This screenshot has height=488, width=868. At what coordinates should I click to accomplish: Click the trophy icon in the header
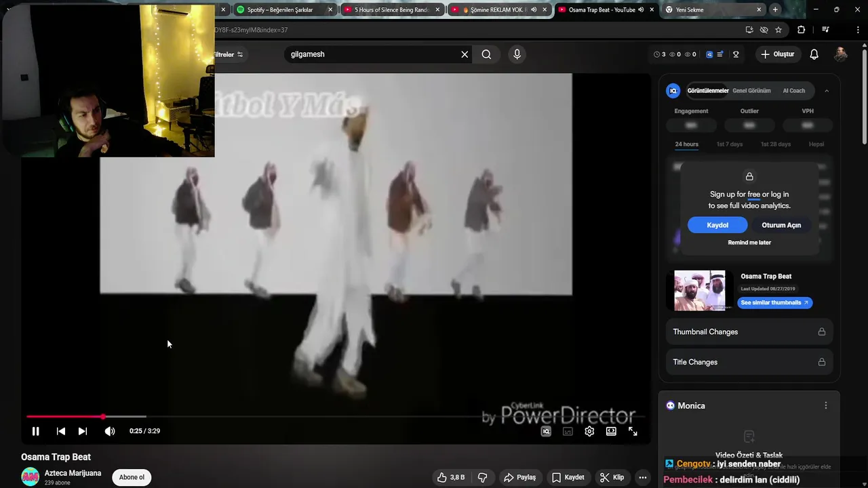tap(736, 54)
